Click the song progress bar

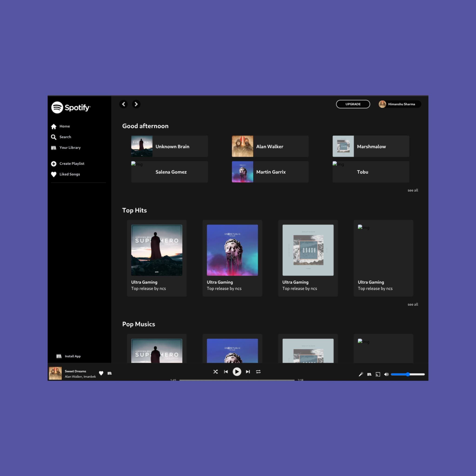[237, 380]
